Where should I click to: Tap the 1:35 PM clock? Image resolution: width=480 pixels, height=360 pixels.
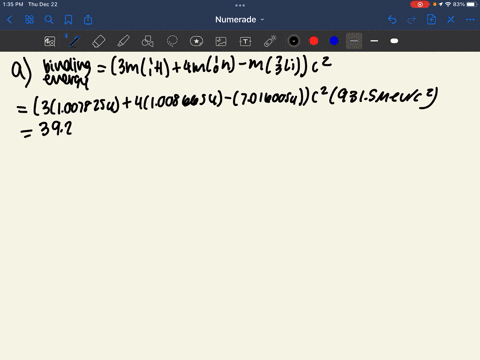coord(13,4)
